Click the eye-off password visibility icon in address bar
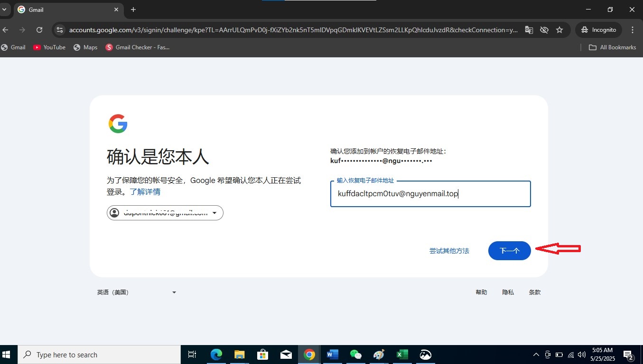The height and width of the screenshot is (364, 643). [x=544, y=29]
